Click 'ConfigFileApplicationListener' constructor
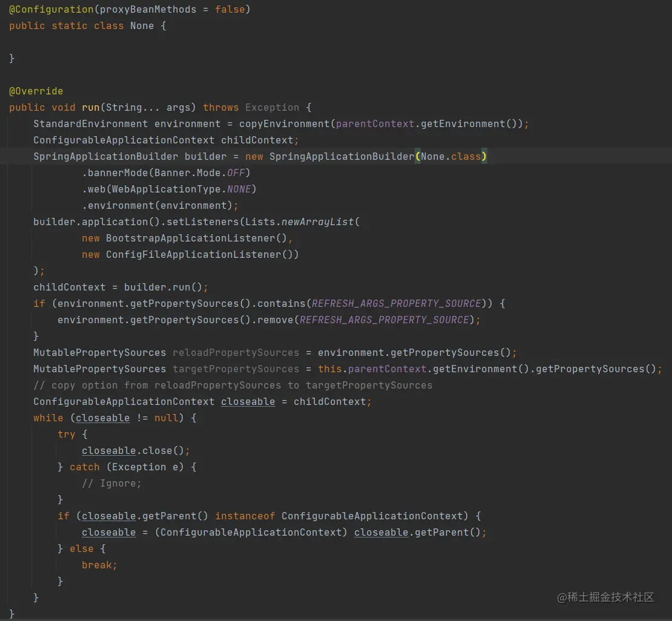672x621 pixels. pos(193,255)
